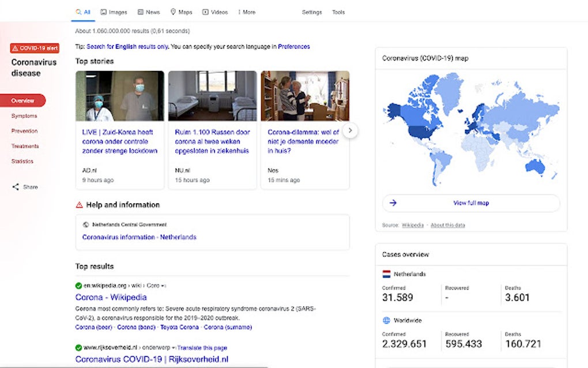The image size is (588, 368).
Task: Click the Worldwide globe icon
Action: [x=386, y=320]
